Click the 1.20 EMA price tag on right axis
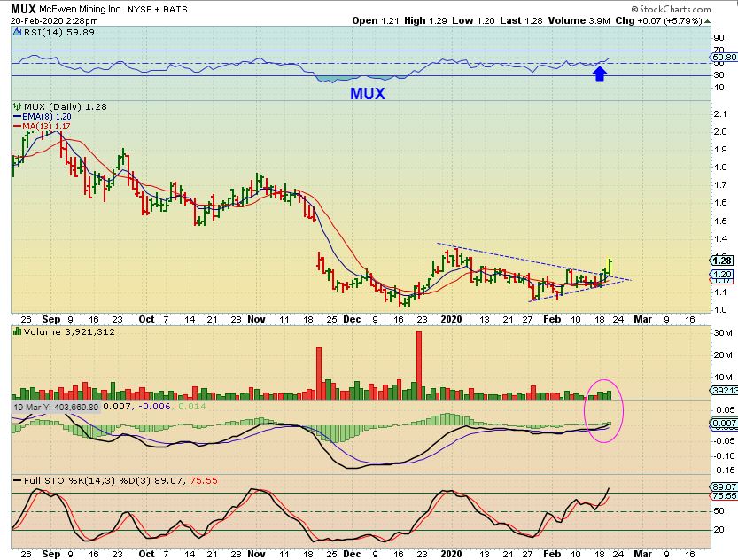This screenshot has width=738, height=560. click(722, 275)
